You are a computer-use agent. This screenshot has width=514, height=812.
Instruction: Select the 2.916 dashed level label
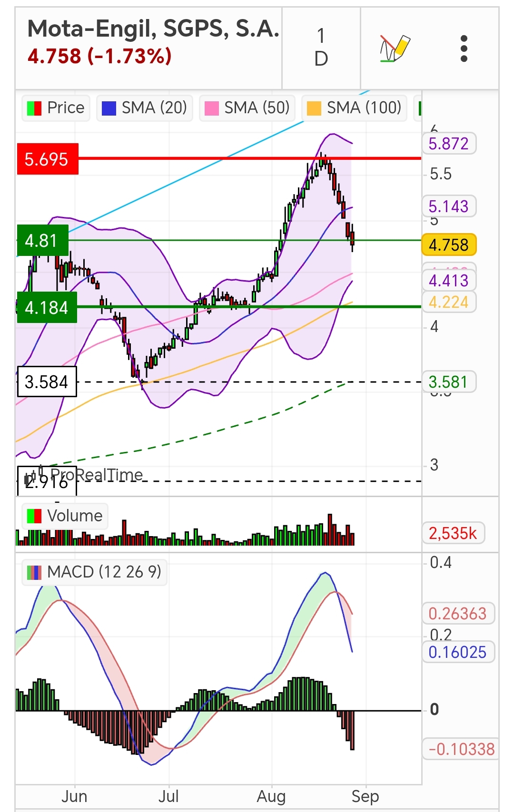(x=47, y=481)
